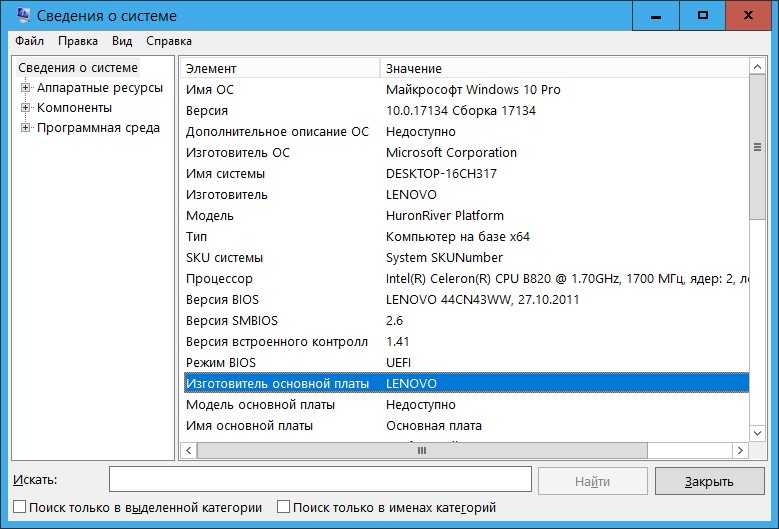Open the Справка menu
The height and width of the screenshot is (529, 779).
[169, 41]
